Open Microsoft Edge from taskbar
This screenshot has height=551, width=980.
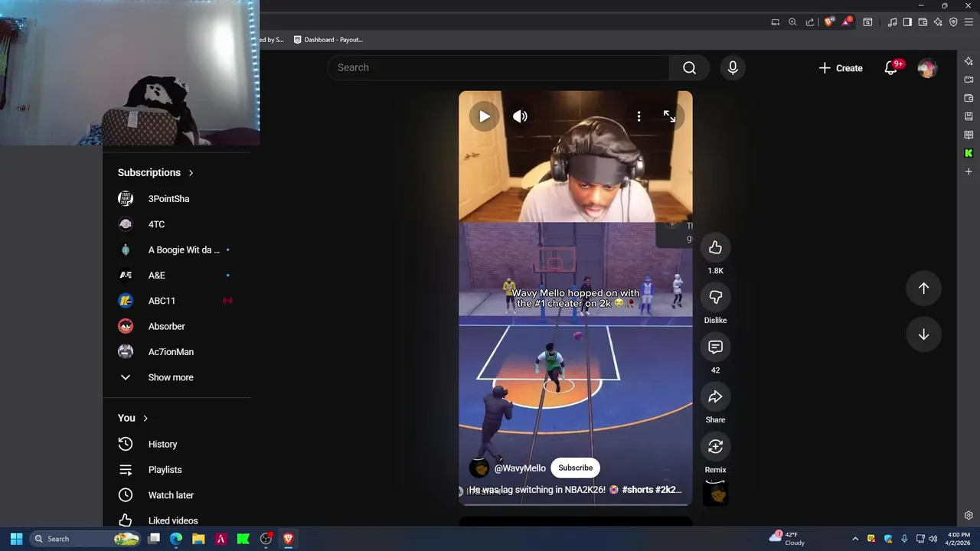[x=176, y=539]
